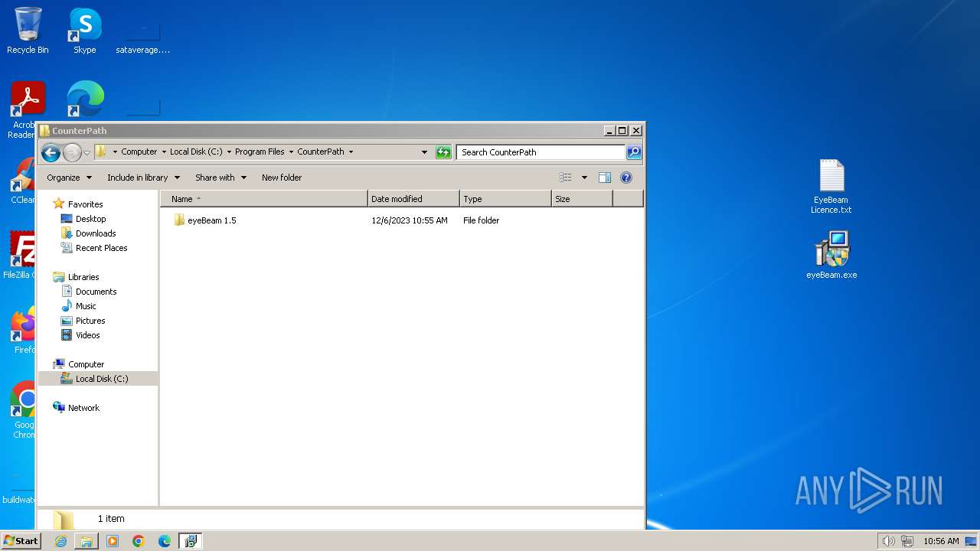The image size is (980, 551).
Task: Open the view options dropdown arrow
Action: tap(584, 178)
